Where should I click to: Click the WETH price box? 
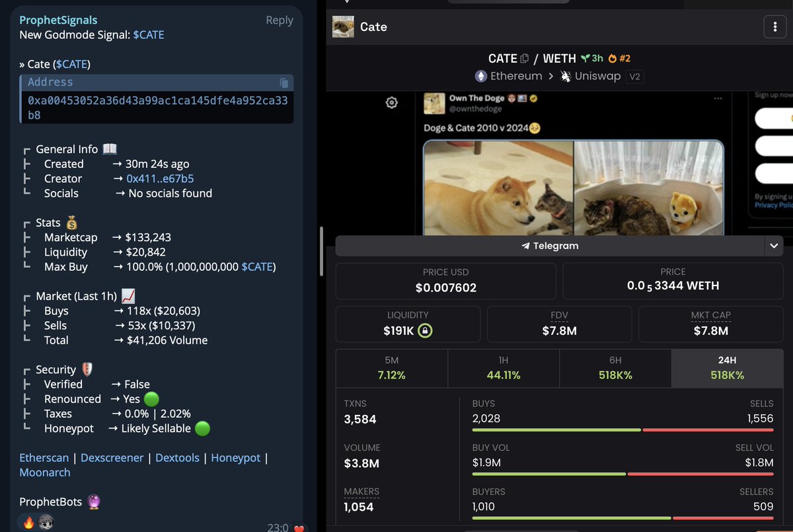click(673, 281)
